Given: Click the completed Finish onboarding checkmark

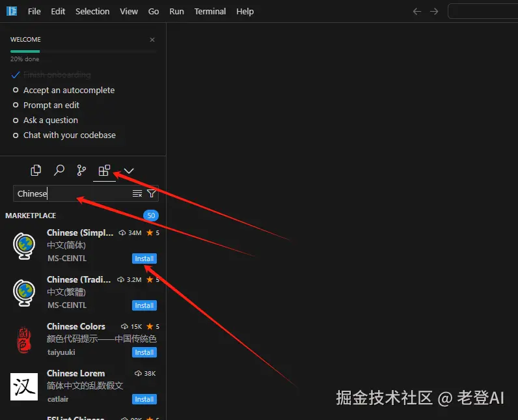Looking at the screenshot, I should (16, 75).
